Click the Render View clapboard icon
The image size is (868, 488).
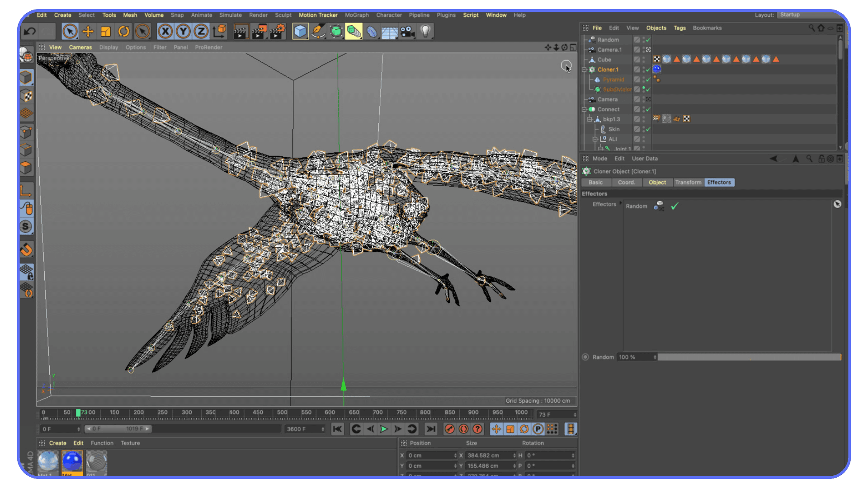point(241,31)
